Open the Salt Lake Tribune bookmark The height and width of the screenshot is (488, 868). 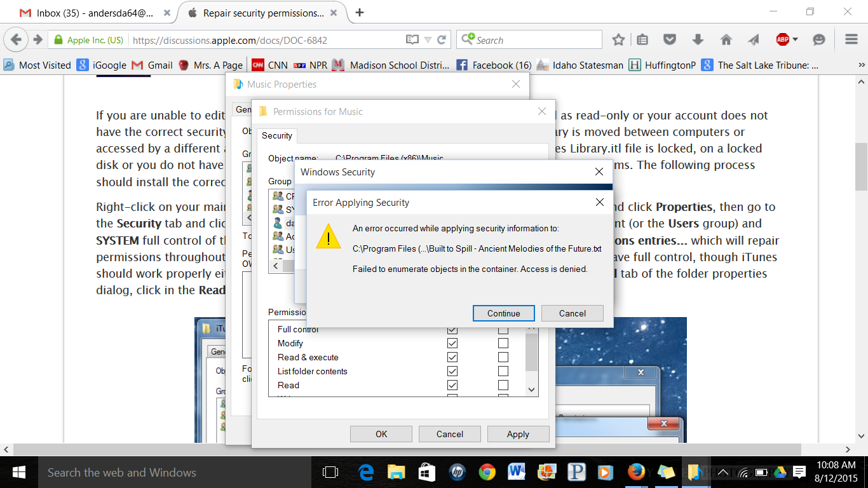(761, 65)
